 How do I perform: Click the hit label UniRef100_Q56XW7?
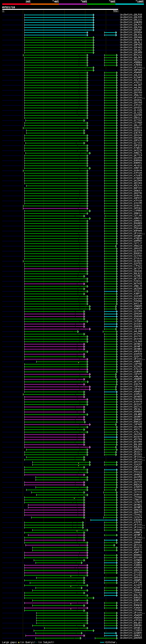pyautogui.click(x=131, y=30)
